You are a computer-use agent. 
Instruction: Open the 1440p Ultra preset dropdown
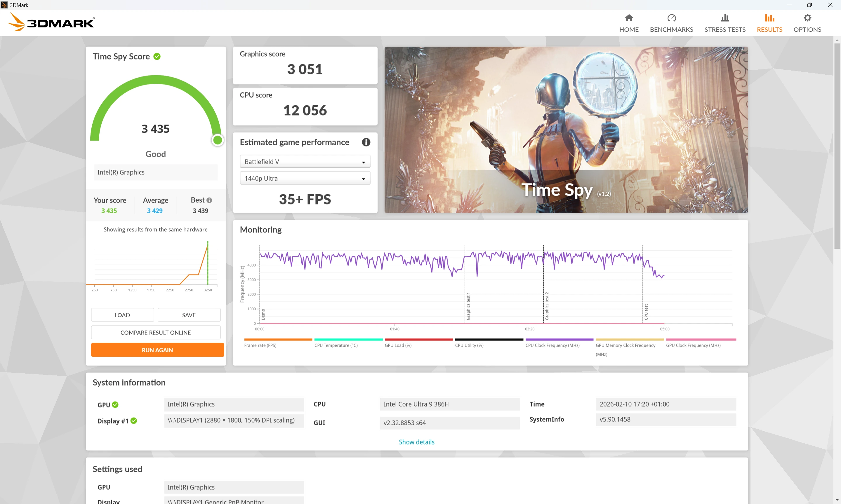(x=305, y=178)
